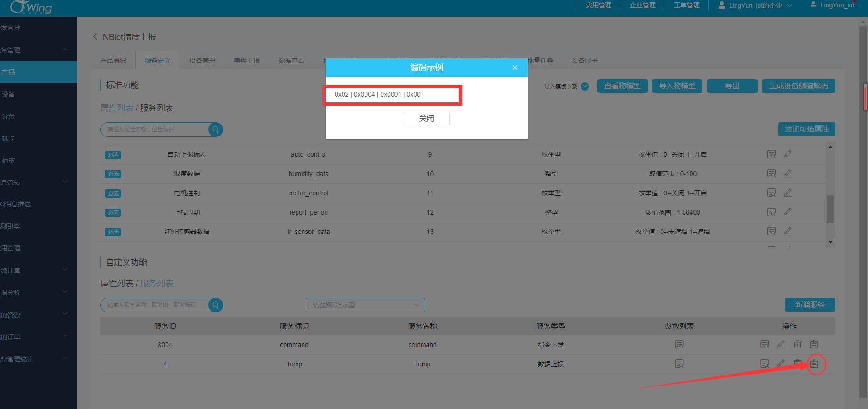This screenshot has width=868, height=409.
Task: Edit the report_period property
Action: pyautogui.click(x=788, y=212)
